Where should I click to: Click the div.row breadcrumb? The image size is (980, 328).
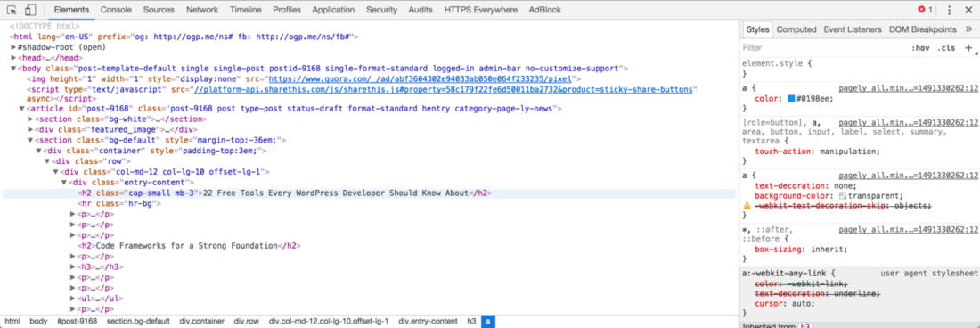(x=246, y=321)
